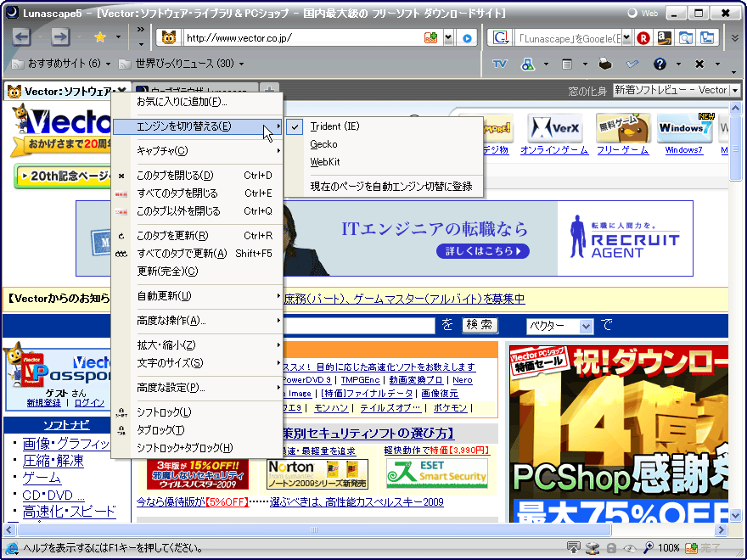Screen dimensions: 747x560
Task: Follow the 圧縮・解凍 category link
Action: tap(53, 461)
